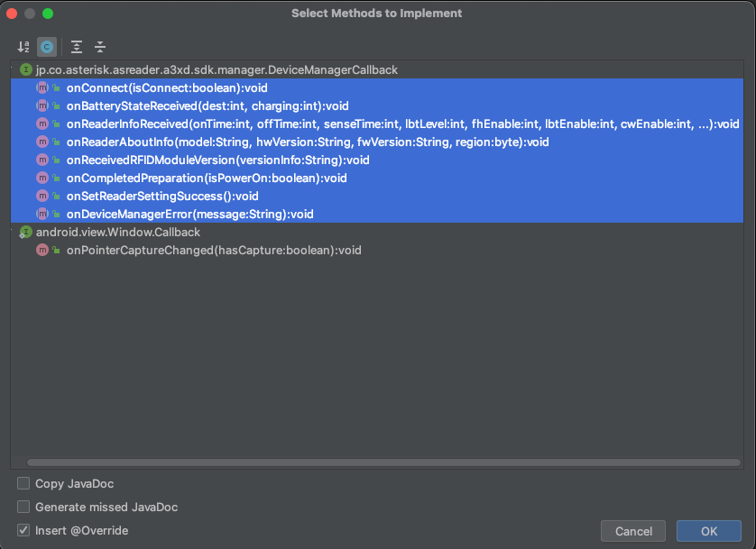Uncheck the Insert @Override checkbox

[23, 531]
